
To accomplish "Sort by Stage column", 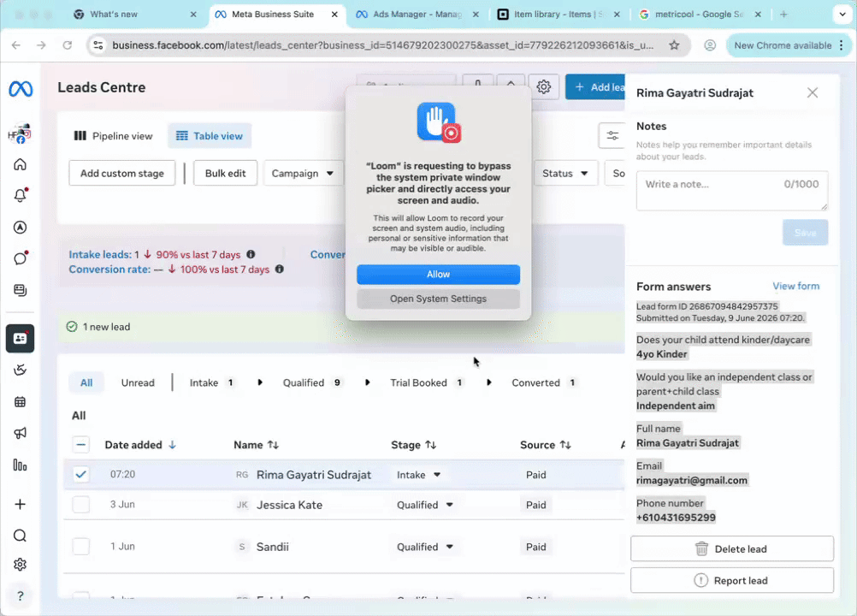I will (414, 445).
